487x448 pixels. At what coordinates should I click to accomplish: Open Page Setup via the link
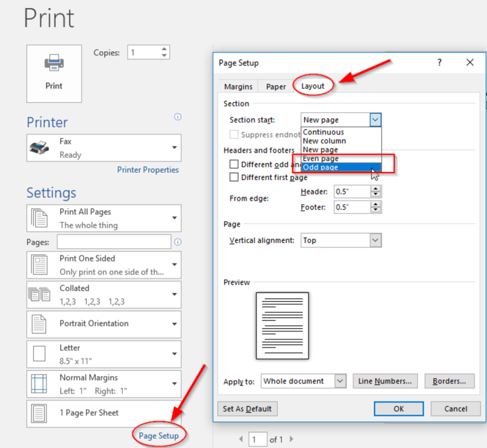[x=159, y=435]
